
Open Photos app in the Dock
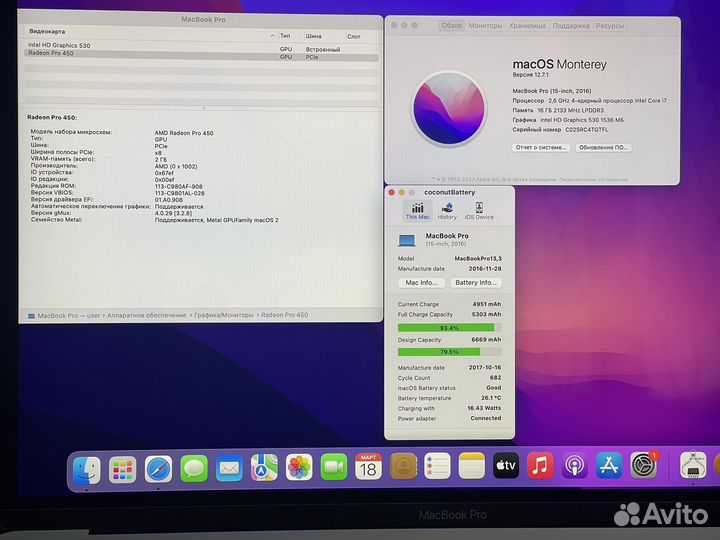[299, 467]
